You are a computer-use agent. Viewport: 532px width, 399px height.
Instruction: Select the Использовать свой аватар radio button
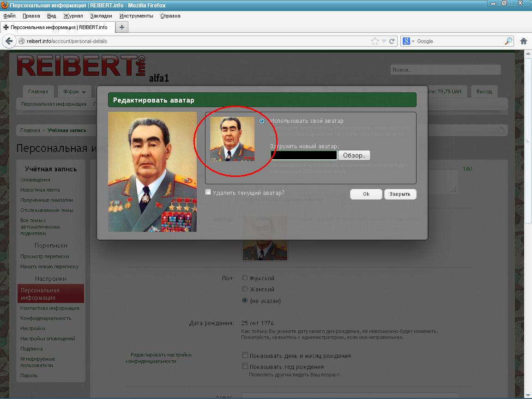pos(261,121)
